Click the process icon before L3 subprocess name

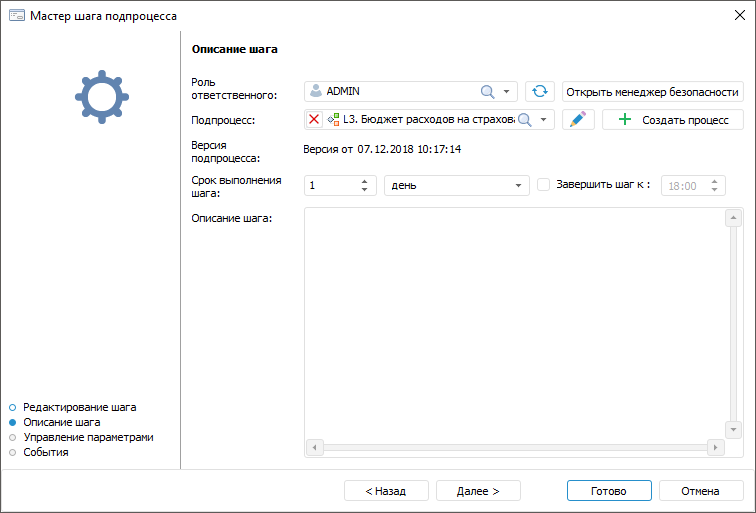(334, 120)
